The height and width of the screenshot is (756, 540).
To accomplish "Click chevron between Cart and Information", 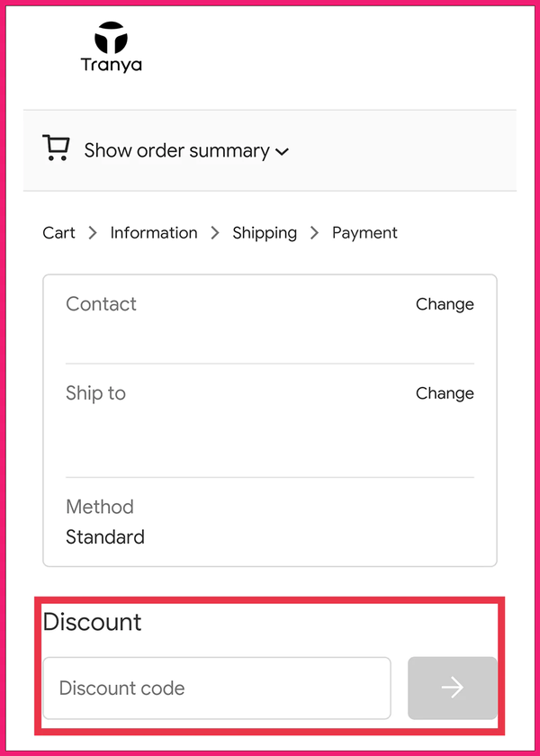I will [x=93, y=233].
